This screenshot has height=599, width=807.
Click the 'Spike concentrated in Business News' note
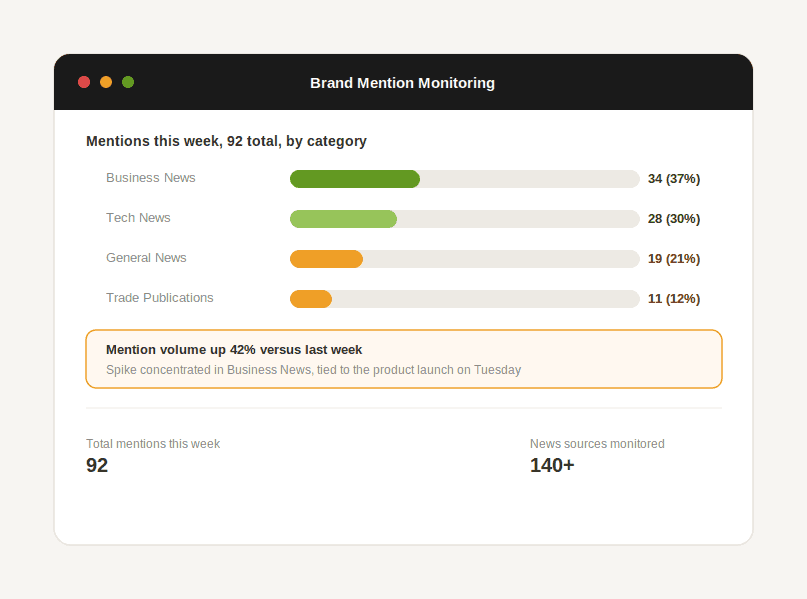[x=313, y=370]
